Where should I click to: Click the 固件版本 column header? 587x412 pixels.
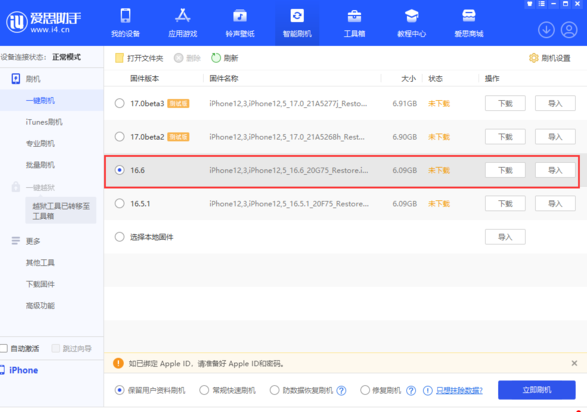[145, 78]
